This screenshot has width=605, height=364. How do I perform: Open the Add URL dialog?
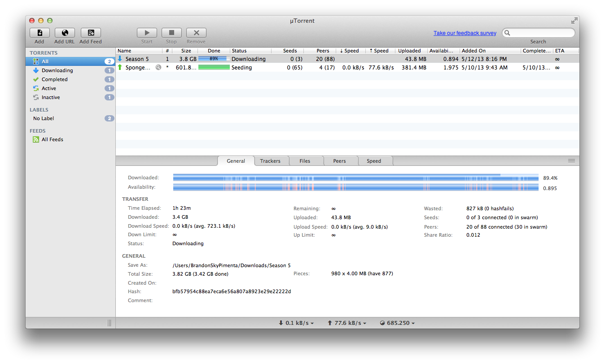65,33
